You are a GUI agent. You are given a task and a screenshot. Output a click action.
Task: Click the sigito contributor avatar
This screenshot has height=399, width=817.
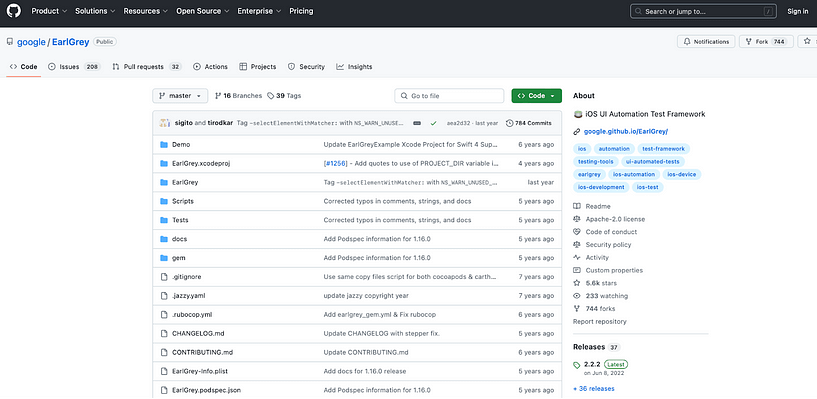click(x=165, y=123)
